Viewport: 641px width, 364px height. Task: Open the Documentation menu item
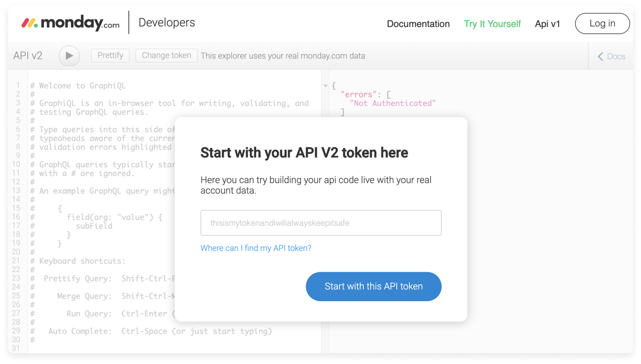point(418,24)
